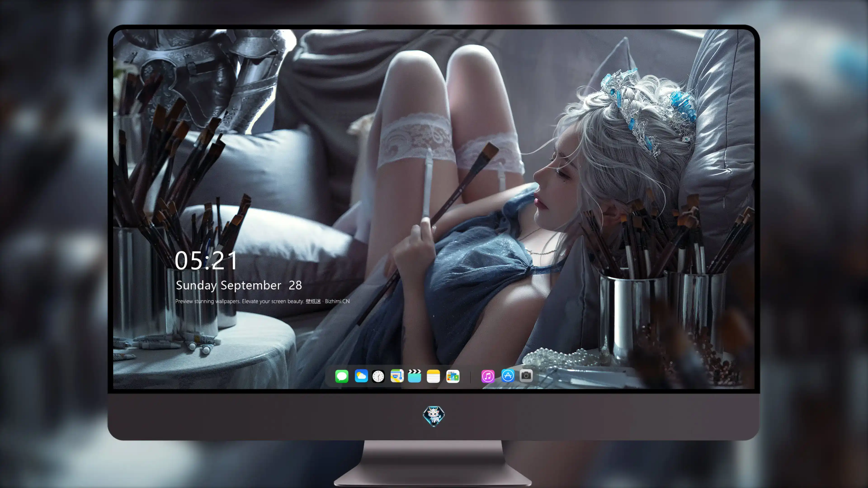Launch the Weather app from the dock
The height and width of the screenshot is (488, 868).
(361, 376)
